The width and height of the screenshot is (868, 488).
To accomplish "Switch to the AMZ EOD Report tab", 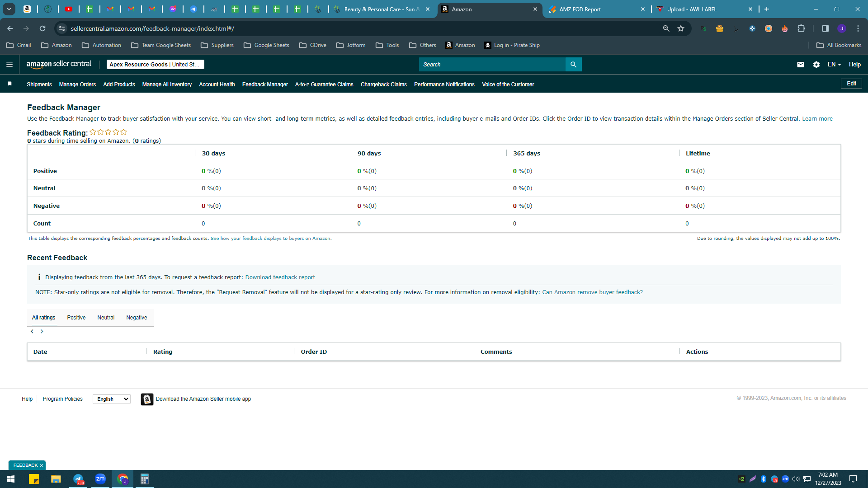I will pos(597,9).
